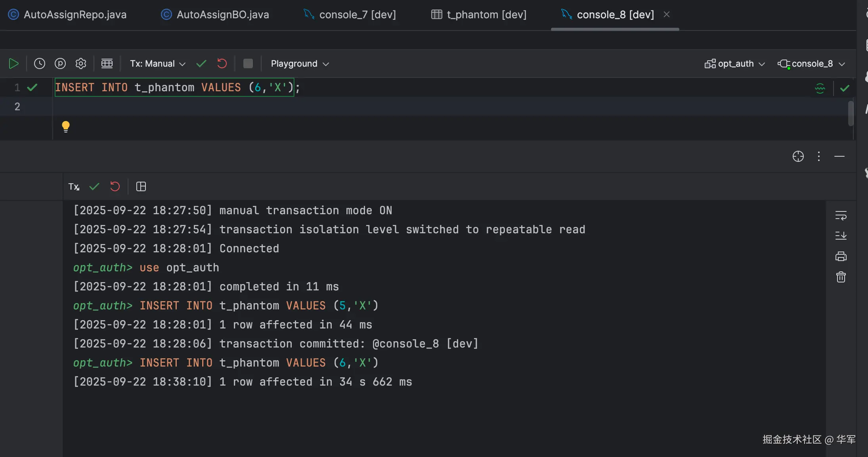Open query history clock icon
Viewport: 868px width, 457px height.
click(39, 63)
